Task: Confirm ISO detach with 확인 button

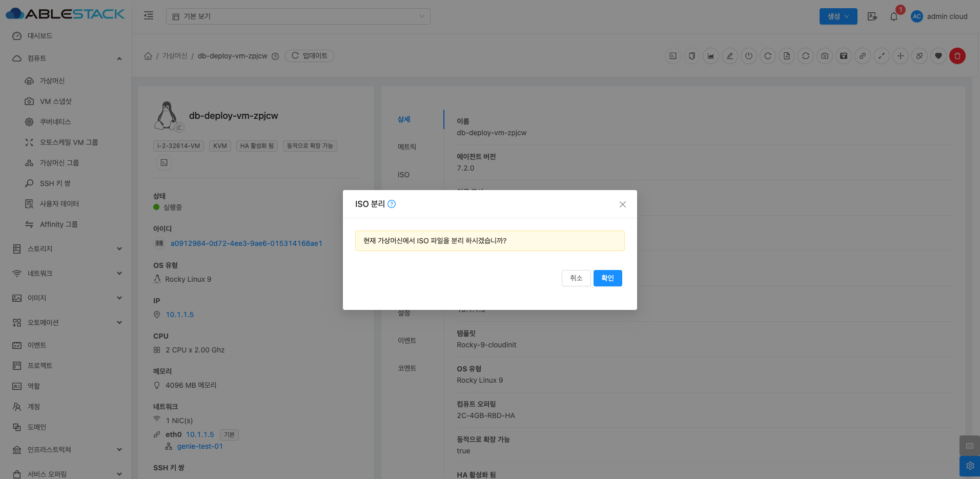Action: tap(607, 278)
